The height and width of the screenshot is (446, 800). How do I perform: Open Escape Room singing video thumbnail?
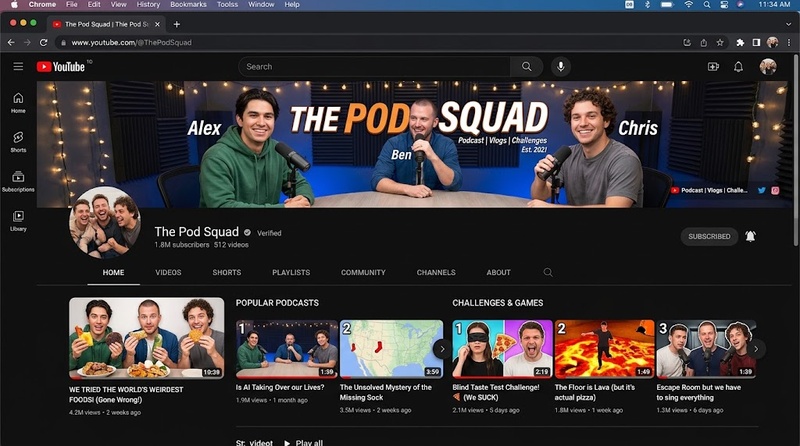coord(706,349)
